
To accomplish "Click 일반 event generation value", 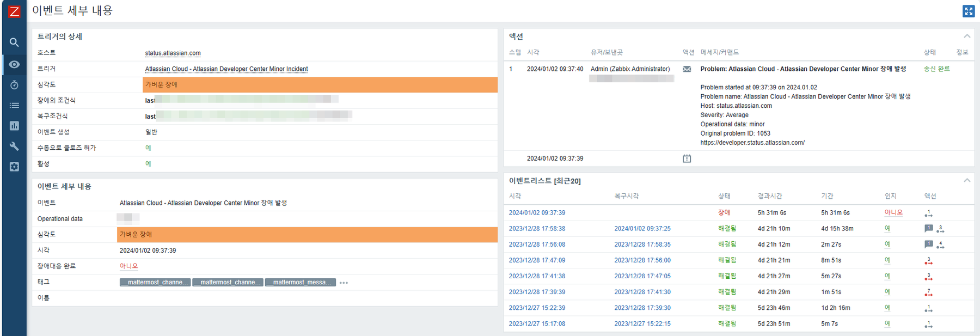I will pyautogui.click(x=151, y=132).
